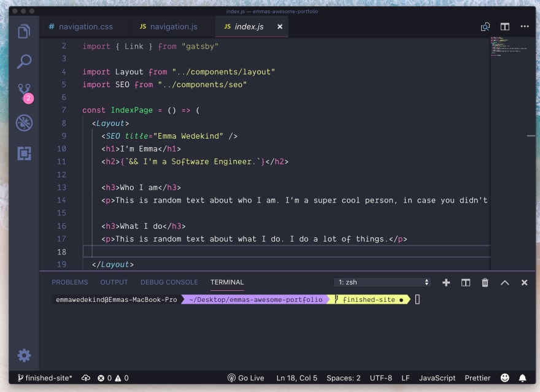The image size is (540, 392).
Task: Place cursor on empty line 18
Action: (287, 252)
